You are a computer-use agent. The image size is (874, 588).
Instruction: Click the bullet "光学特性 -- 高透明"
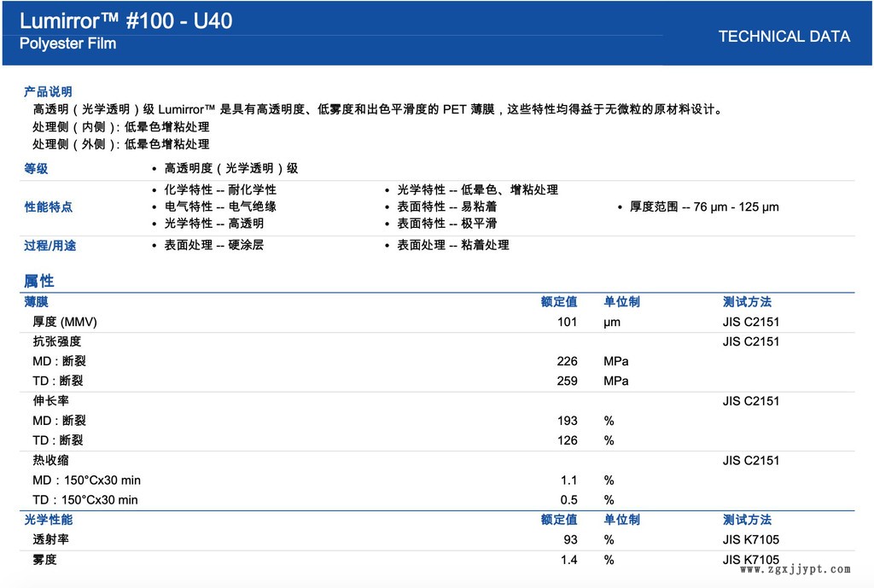(214, 223)
